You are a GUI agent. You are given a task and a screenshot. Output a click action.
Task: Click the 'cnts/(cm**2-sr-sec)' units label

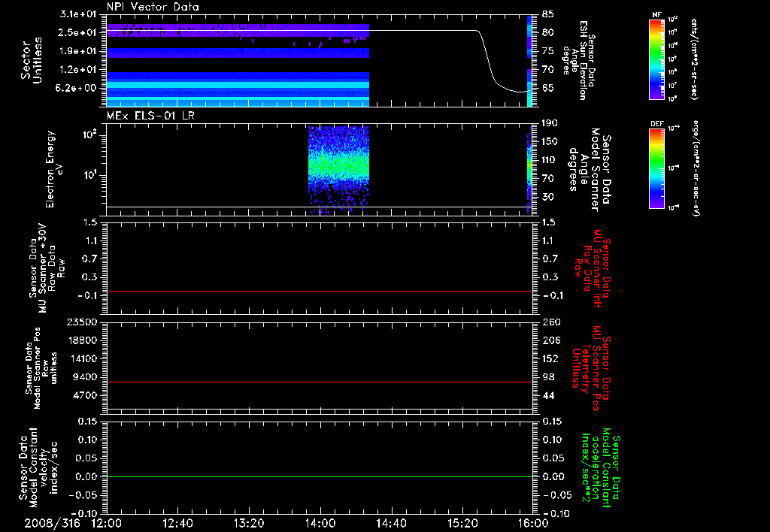coord(694,59)
